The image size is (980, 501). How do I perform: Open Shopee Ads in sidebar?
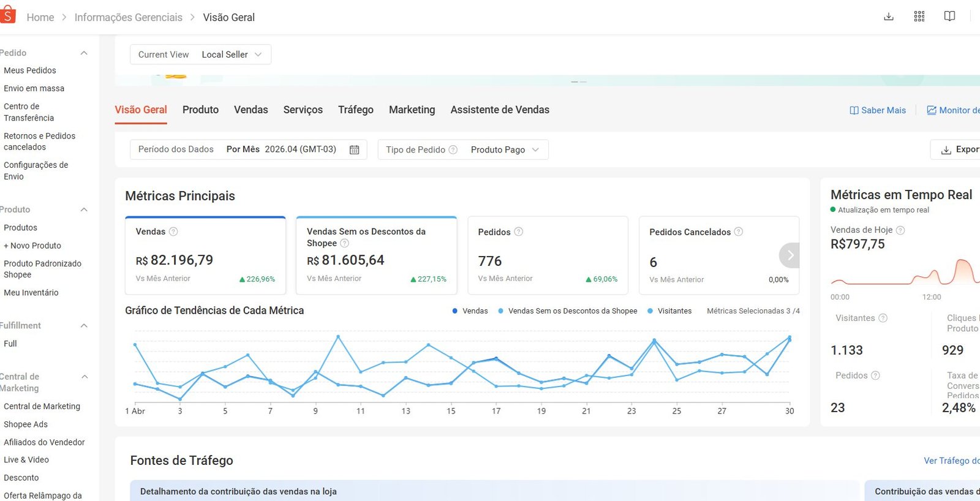[x=26, y=424]
